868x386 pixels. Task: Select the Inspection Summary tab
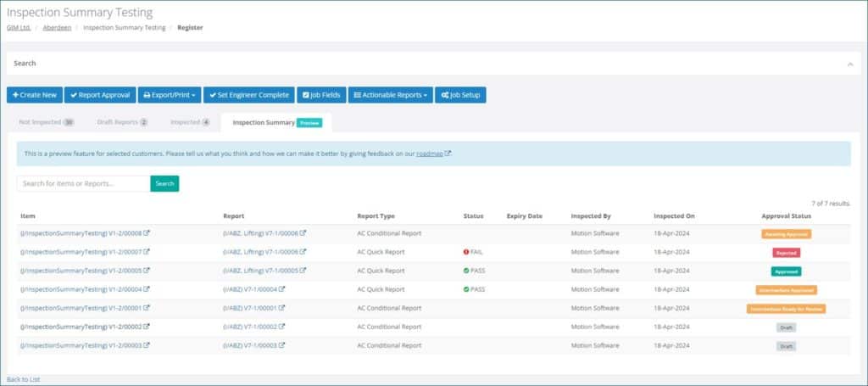pos(276,123)
